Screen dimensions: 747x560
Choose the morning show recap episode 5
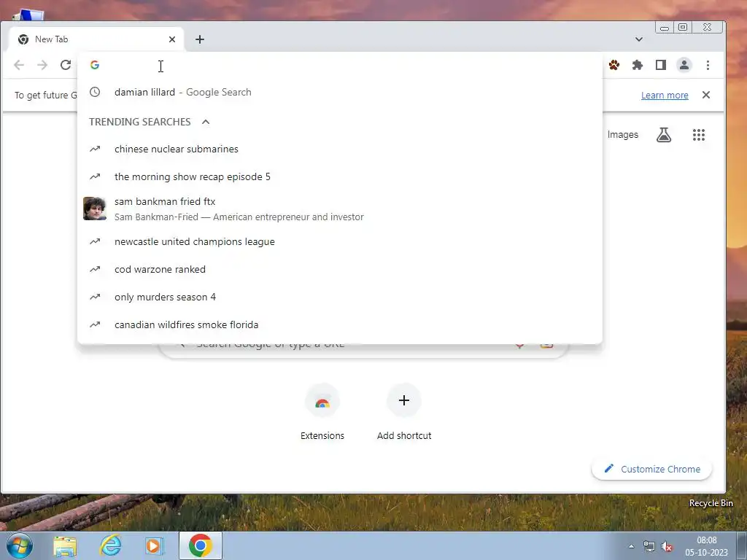(x=340, y=176)
